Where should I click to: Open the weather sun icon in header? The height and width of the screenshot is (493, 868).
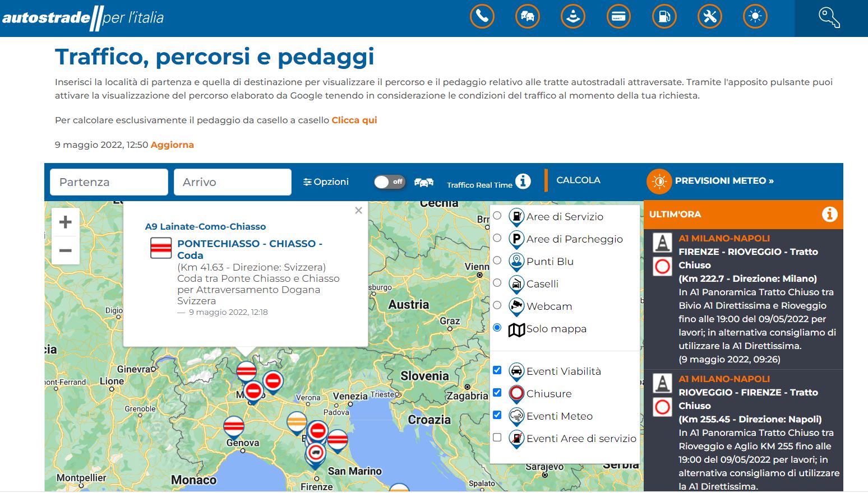click(755, 16)
